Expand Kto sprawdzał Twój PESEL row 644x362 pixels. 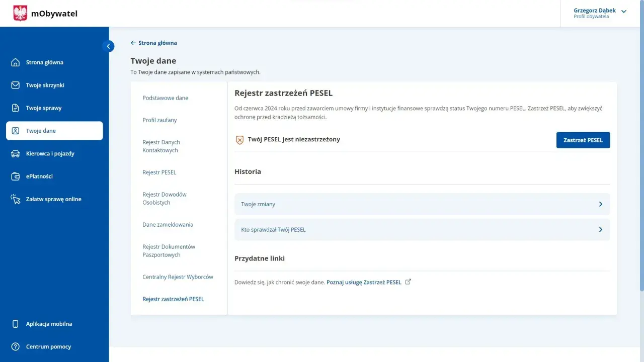(x=422, y=229)
